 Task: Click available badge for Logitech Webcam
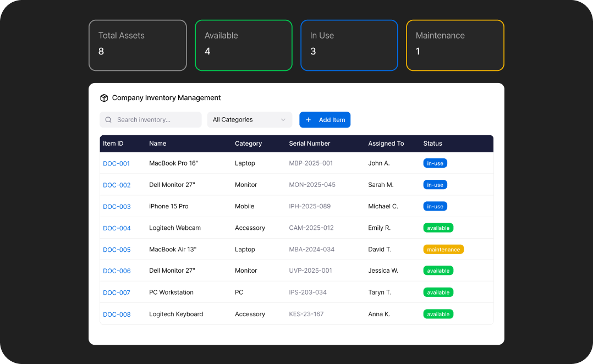(x=438, y=228)
